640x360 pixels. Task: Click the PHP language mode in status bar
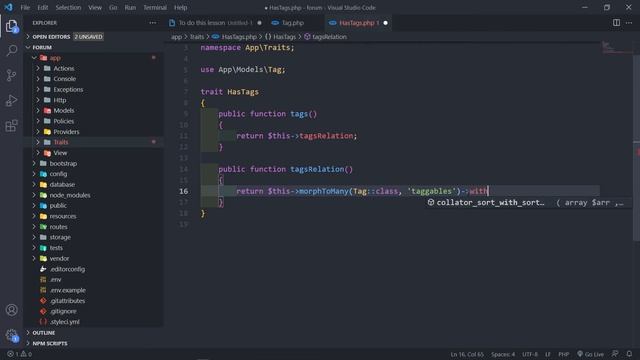coord(564,354)
